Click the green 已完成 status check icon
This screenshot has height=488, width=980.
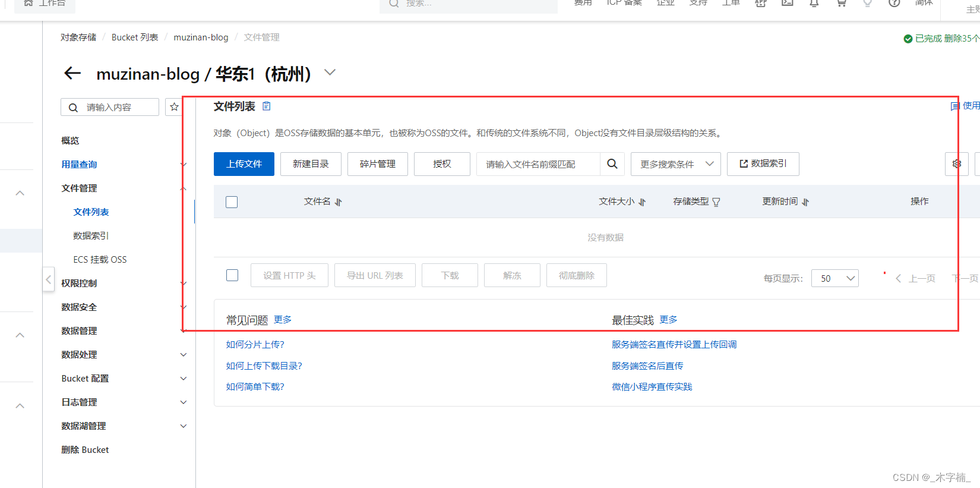[908, 39]
